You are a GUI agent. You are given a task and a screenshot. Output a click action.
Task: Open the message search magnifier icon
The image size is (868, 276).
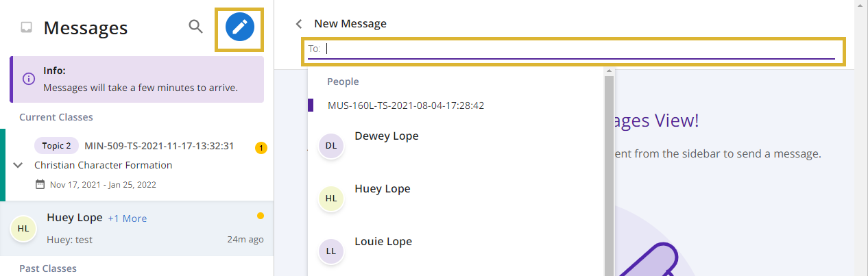coord(196,27)
